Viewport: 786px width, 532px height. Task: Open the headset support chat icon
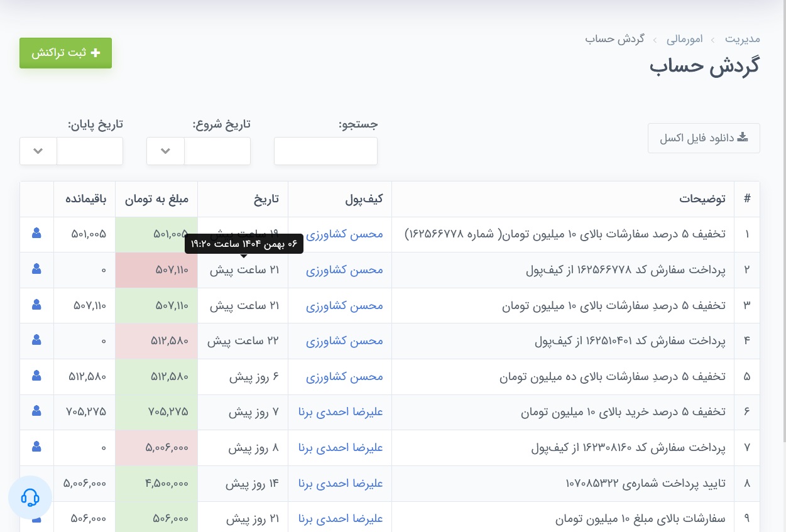coord(30,497)
